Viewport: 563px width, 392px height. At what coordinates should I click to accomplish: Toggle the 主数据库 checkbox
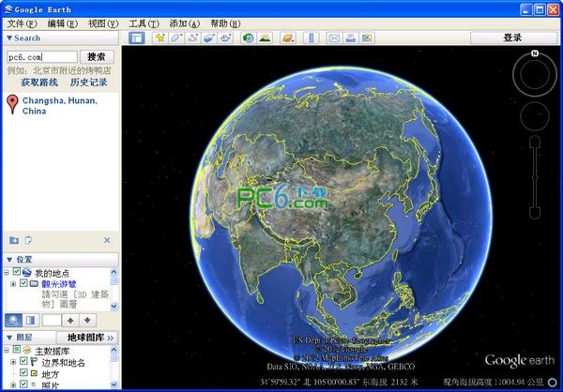pos(17,349)
